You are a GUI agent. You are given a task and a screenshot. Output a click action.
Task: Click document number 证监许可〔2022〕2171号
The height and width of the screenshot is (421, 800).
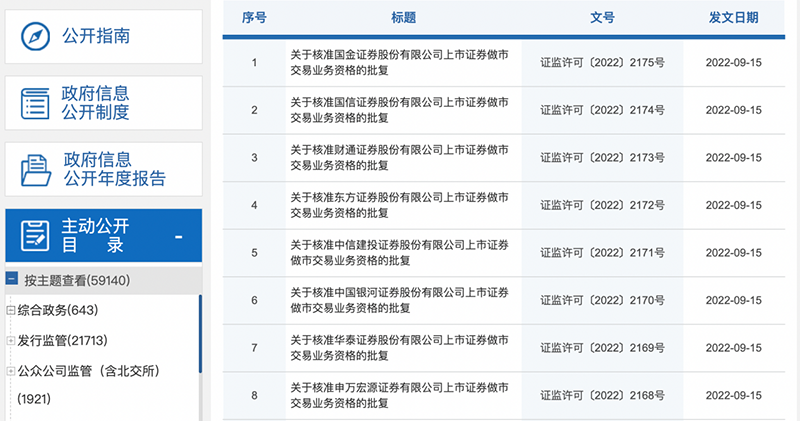tap(603, 253)
